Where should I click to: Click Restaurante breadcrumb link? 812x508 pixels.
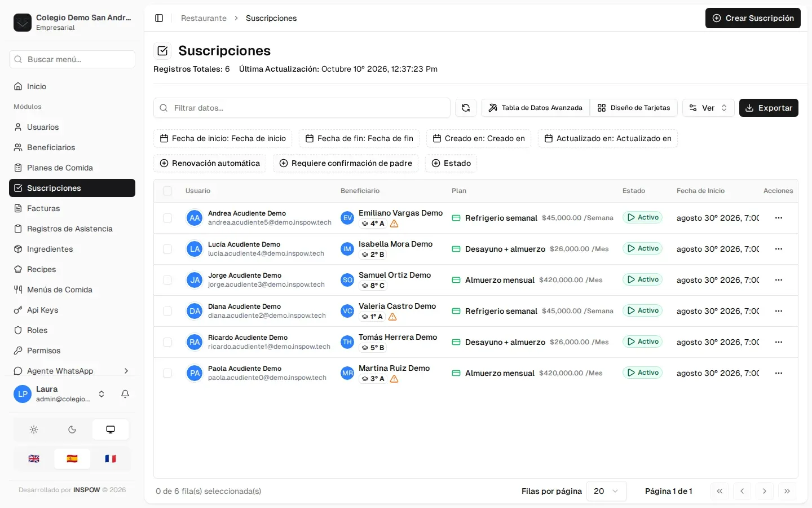[204, 18]
